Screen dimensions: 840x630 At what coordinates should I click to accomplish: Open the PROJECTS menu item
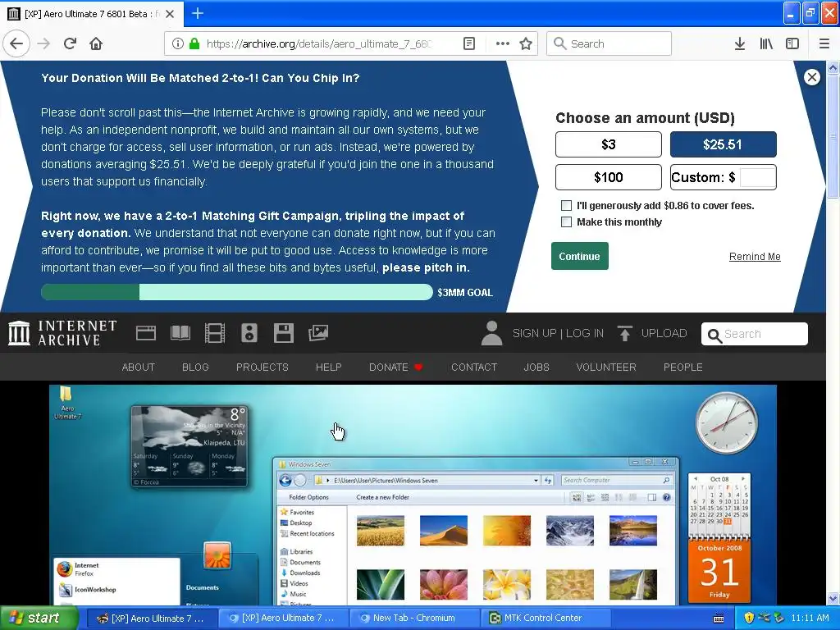tap(262, 367)
